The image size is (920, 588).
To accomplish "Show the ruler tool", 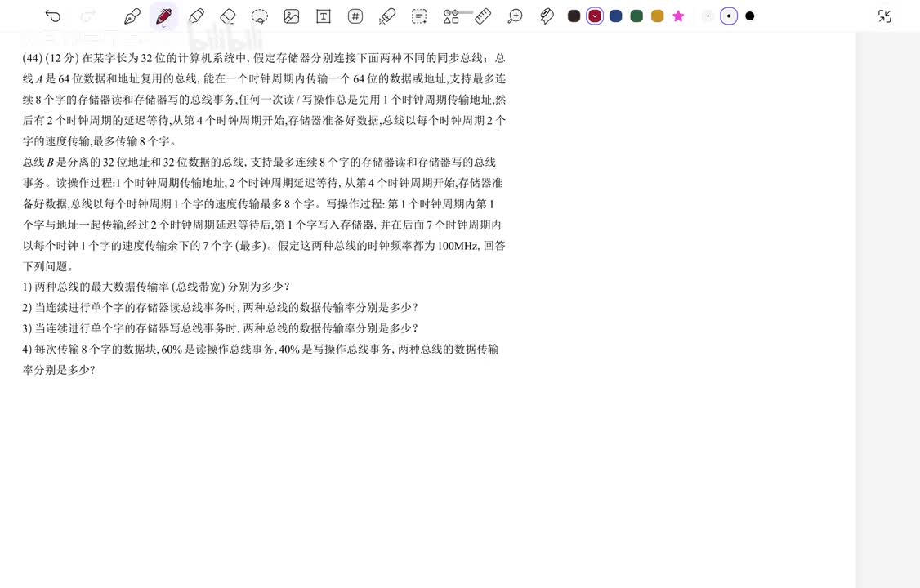I will [483, 16].
